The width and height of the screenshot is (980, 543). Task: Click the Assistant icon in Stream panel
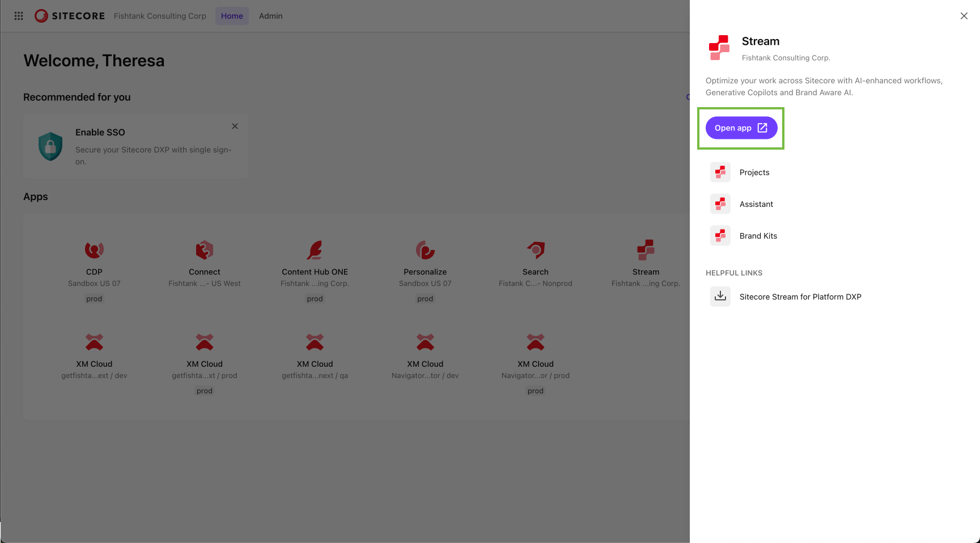point(720,204)
